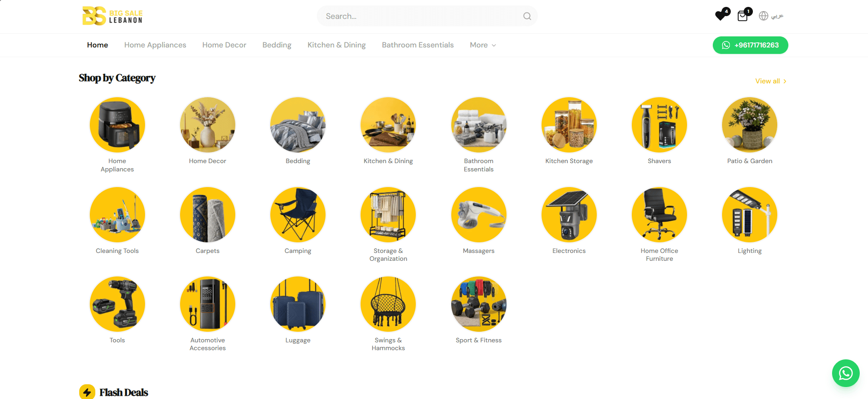The image size is (868, 399).
Task: Open Bathroom Essentials in the navigation bar
Action: click(418, 45)
